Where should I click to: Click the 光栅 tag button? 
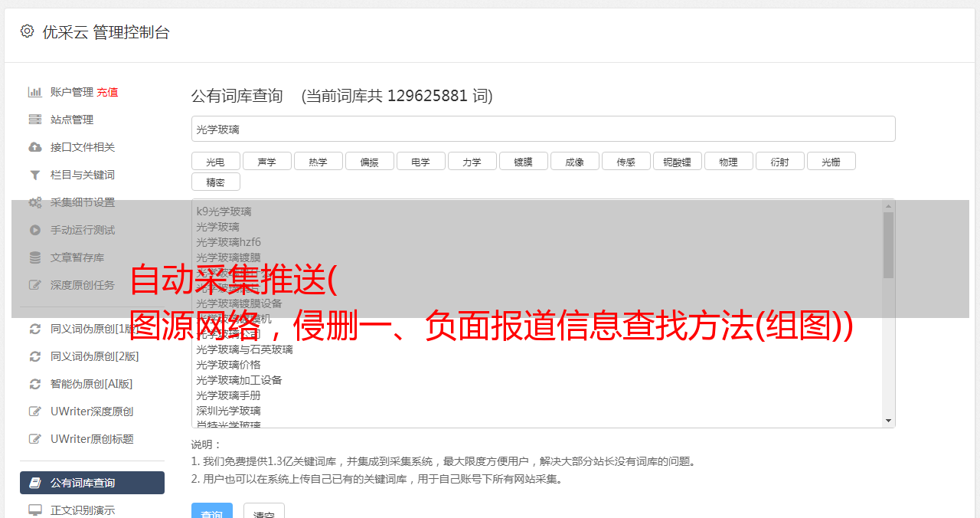tap(831, 161)
